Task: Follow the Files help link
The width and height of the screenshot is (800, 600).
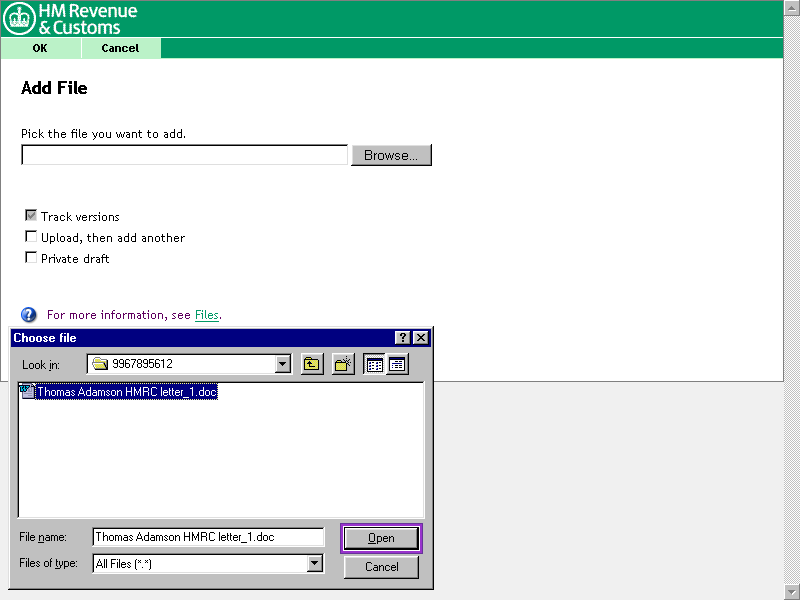Action: 206,315
